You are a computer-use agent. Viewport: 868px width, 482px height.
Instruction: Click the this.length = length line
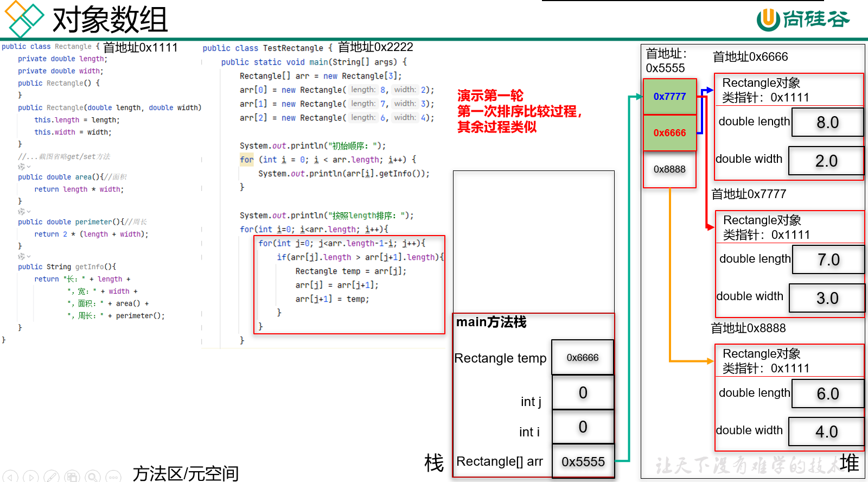click(77, 120)
